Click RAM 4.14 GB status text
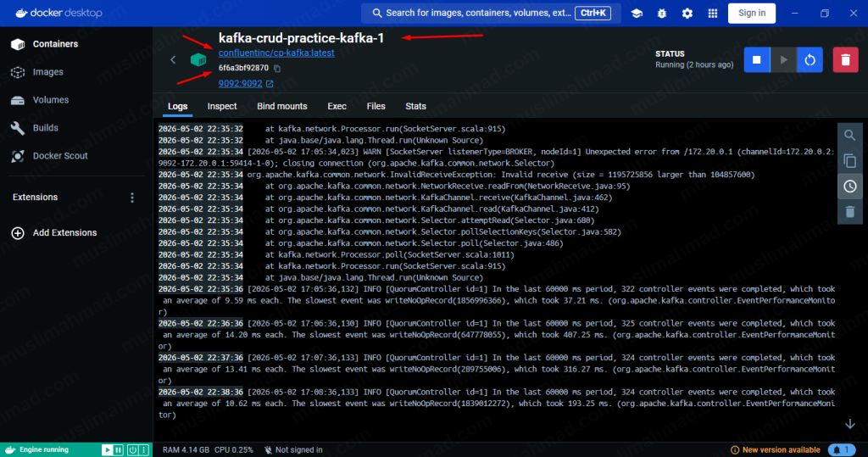The width and height of the screenshot is (868, 457). point(186,450)
